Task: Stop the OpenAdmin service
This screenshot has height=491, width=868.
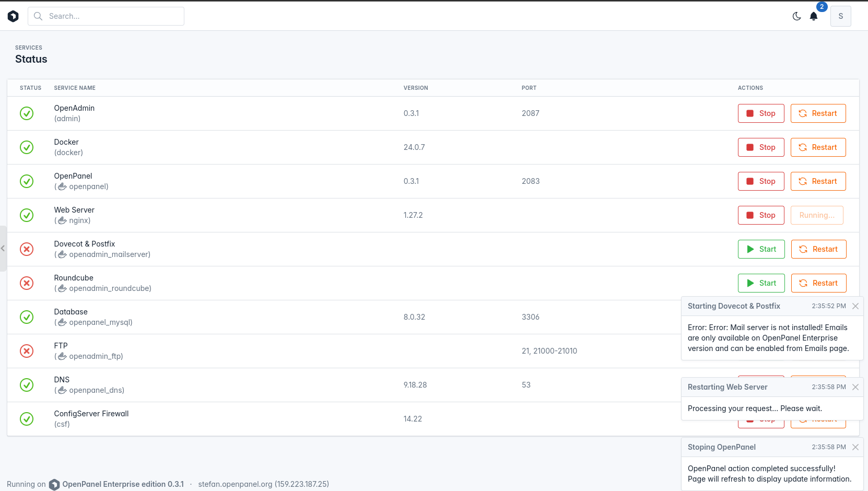Action: pos(761,113)
